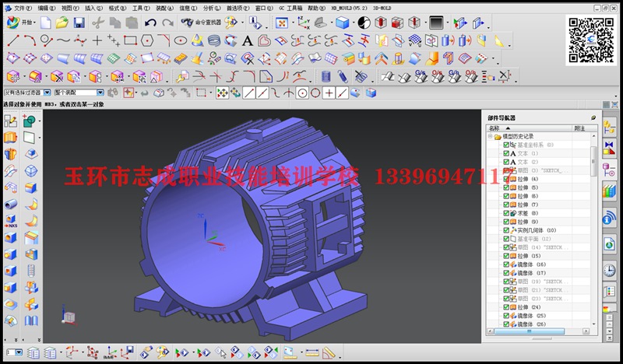Screen dimensions: 623x364
Task: Toggle the 拉伸 (4) feature checkbox
Action: coord(506,179)
